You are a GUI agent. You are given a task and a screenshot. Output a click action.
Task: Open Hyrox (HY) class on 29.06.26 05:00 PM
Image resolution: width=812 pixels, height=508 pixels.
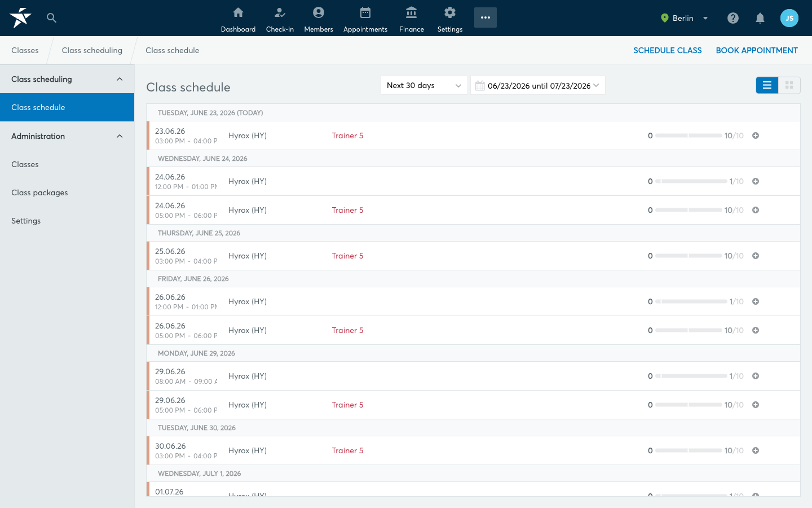248,405
